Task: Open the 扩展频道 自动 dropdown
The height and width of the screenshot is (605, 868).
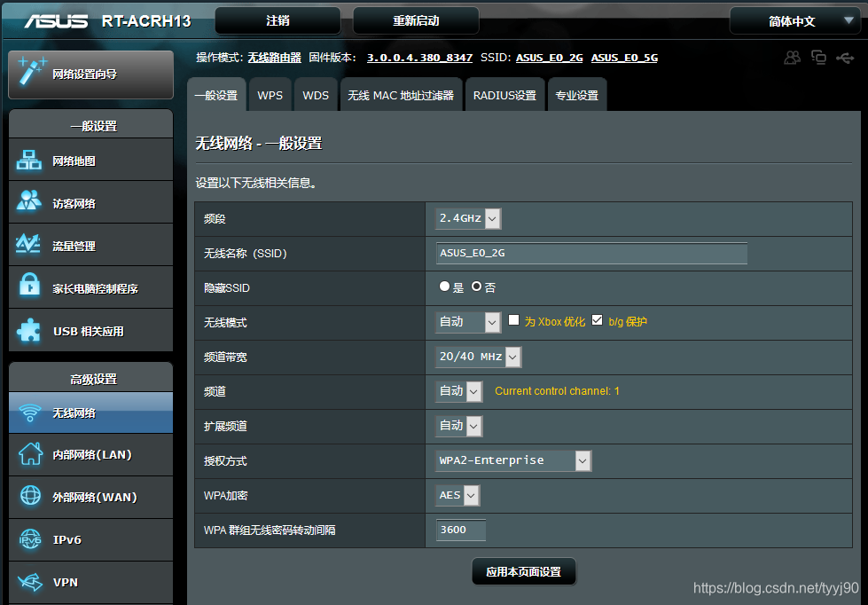Action: pyautogui.click(x=459, y=426)
